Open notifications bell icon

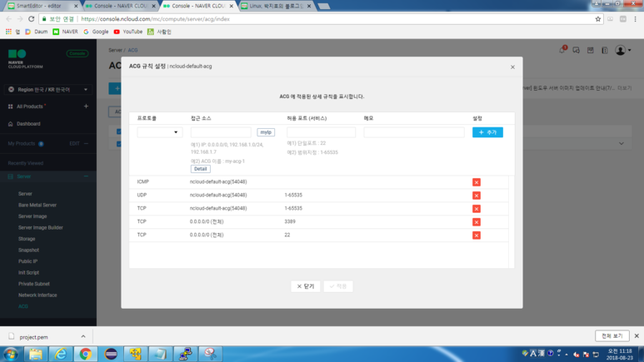coord(562,50)
